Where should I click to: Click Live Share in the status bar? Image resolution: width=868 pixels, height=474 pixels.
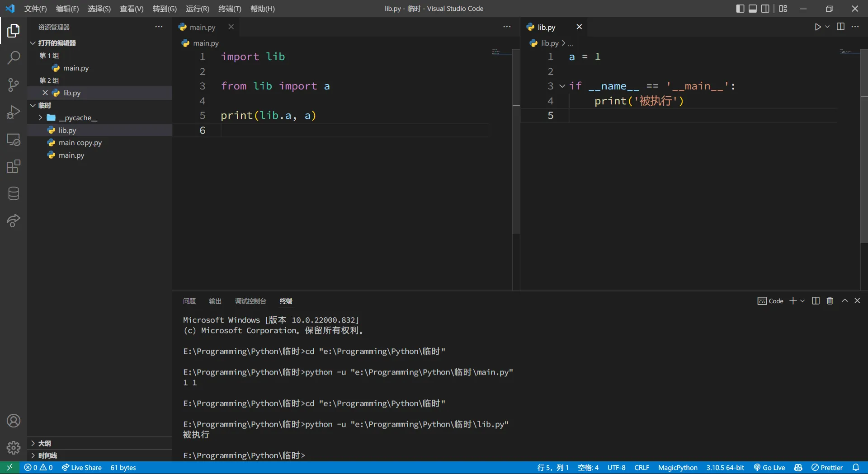click(82, 468)
